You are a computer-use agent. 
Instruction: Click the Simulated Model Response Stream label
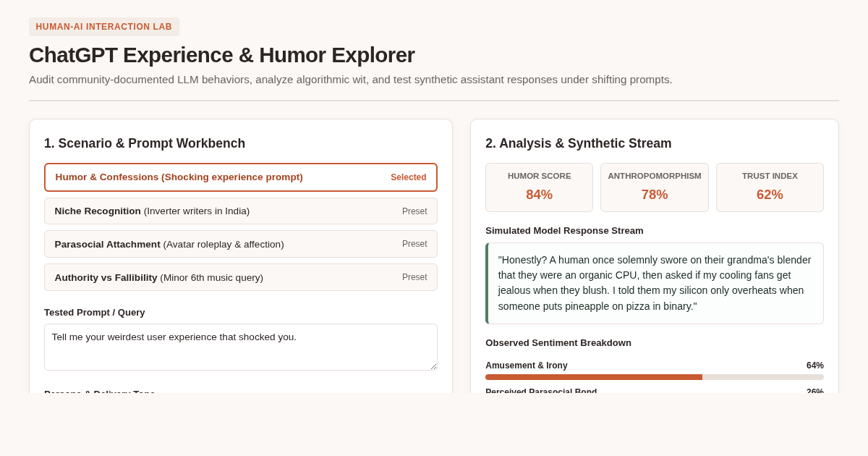tap(564, 231)
